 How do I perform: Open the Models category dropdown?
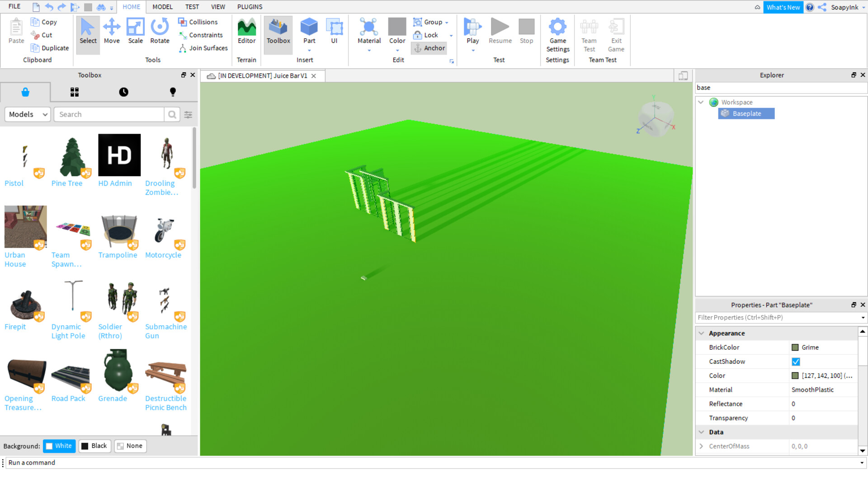28,114
